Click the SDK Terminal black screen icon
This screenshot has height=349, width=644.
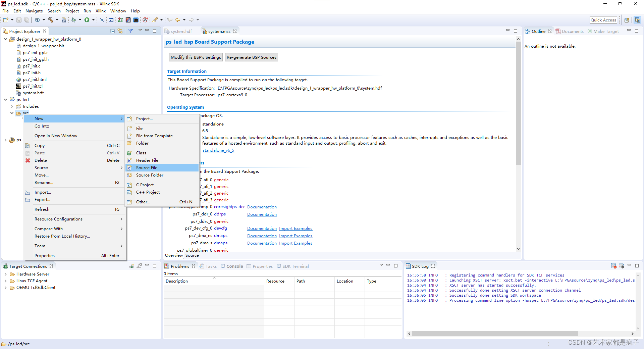[136, 20]
